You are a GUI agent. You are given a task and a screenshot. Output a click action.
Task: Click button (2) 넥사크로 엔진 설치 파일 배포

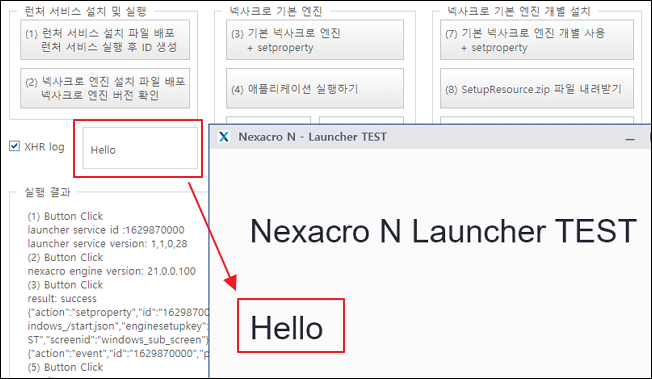pos(105,88)
